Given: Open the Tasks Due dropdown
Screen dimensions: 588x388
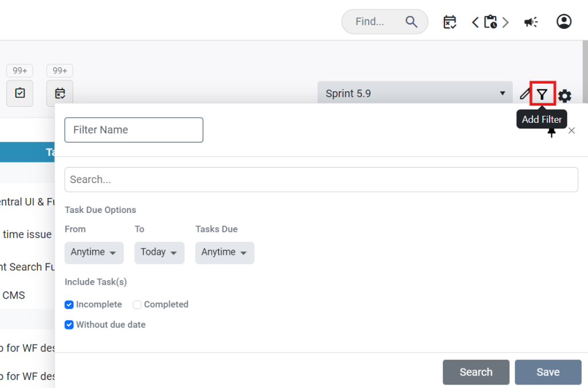Looking at the screenshot, I should click(x=225, y=253).
